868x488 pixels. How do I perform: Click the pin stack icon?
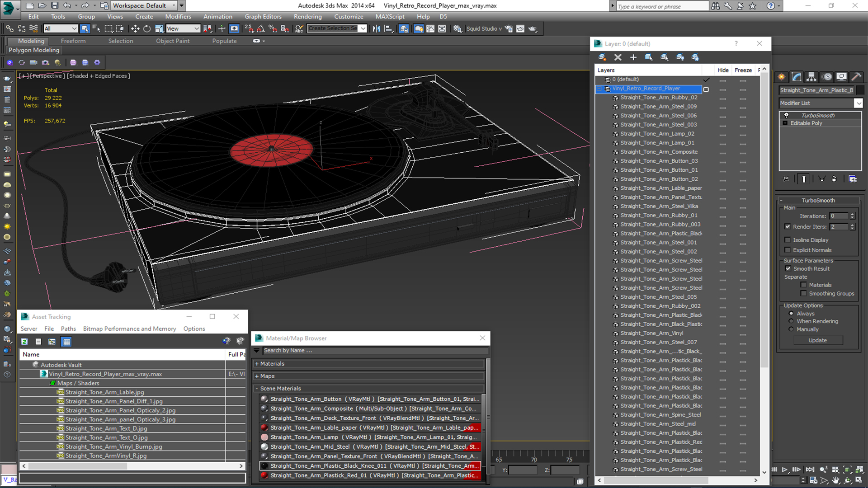click(786, 179)
